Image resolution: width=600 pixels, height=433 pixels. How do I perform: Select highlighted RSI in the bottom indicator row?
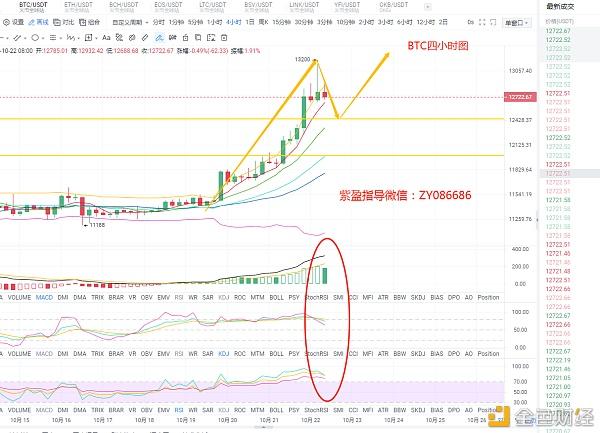(179, 410)
